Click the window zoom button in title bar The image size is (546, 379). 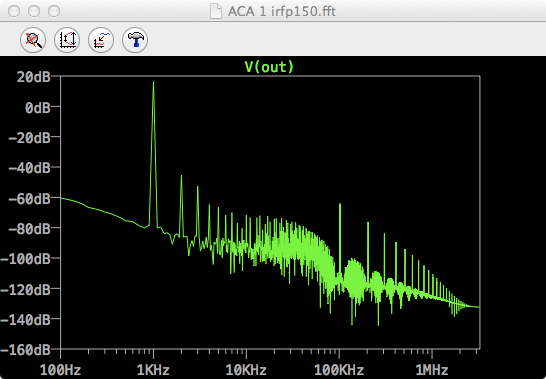click(54, 11)
